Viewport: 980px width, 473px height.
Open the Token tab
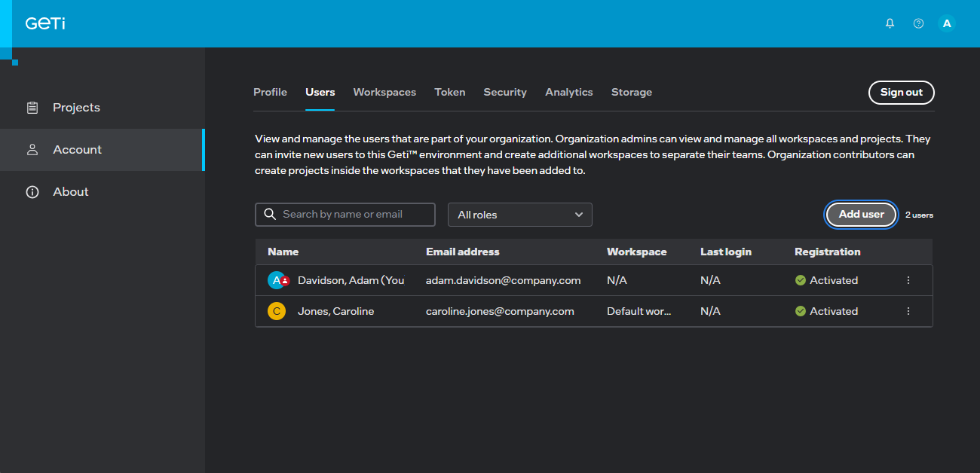tap(450, 92)
